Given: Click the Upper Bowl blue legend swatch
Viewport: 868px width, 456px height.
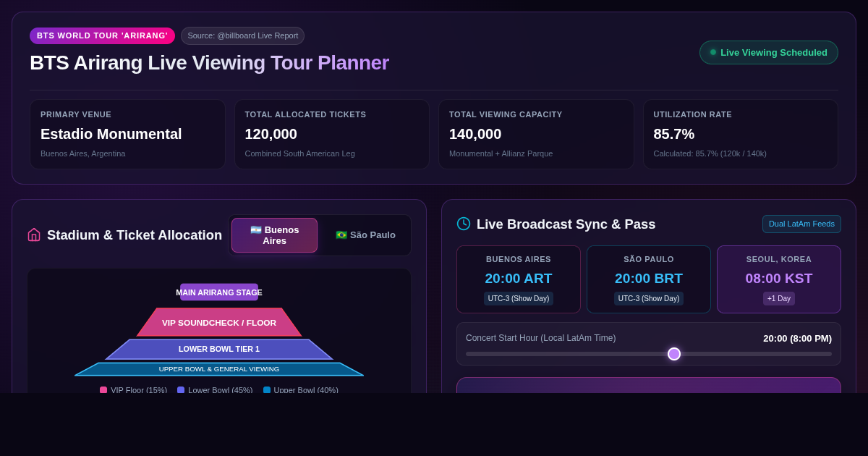Looking at the screenshot, I should pyautogui.click(x=267, y=390).
